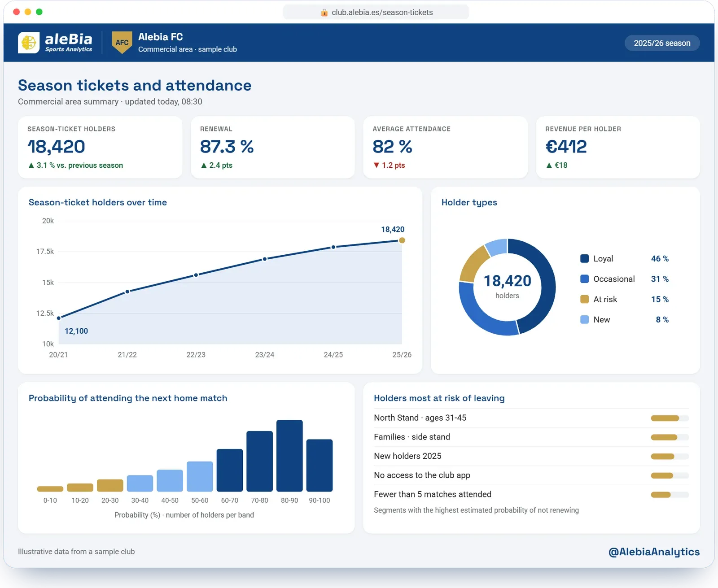Click the Families side stand risk bar
This screenshot has height=588, width=718.
[670, 437]
